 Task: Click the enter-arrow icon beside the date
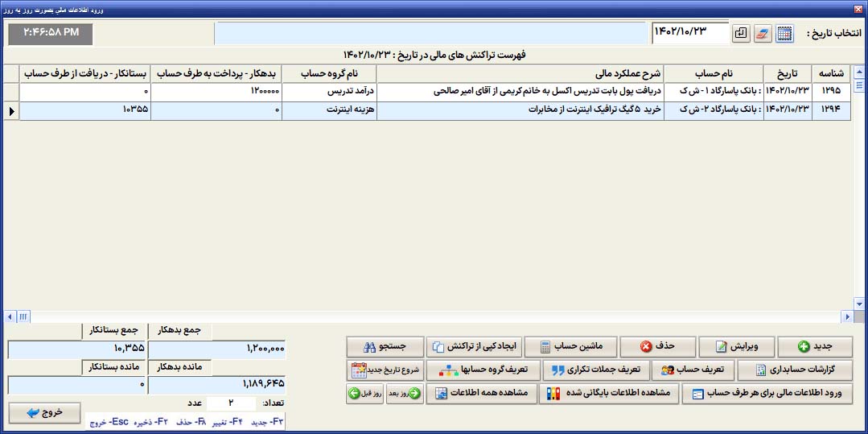[741, 34]
